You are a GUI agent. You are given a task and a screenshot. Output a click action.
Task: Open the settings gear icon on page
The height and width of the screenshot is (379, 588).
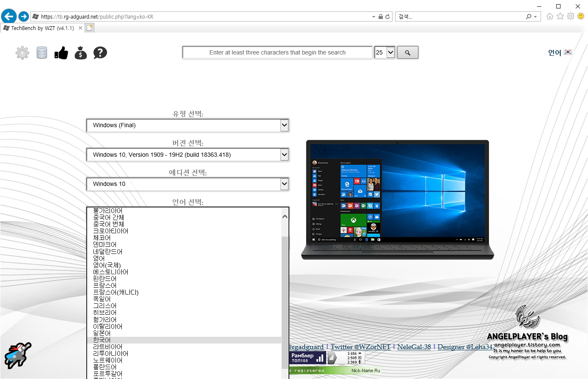[x=22, y=53]
